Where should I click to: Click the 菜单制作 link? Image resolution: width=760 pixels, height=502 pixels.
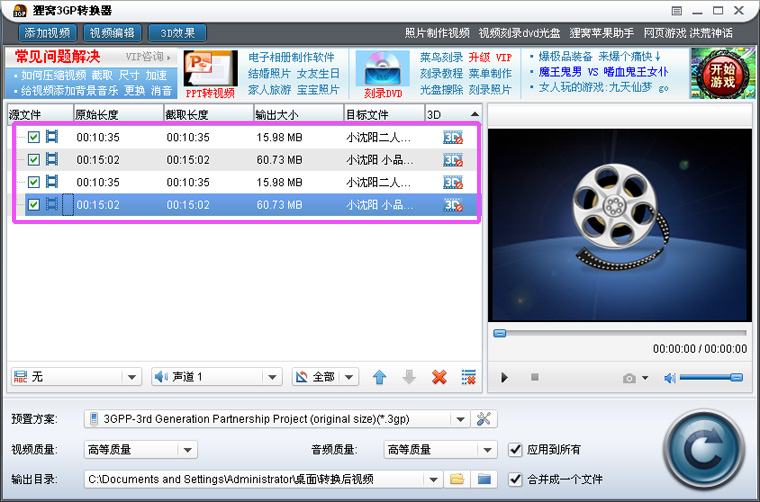(490, 74)
